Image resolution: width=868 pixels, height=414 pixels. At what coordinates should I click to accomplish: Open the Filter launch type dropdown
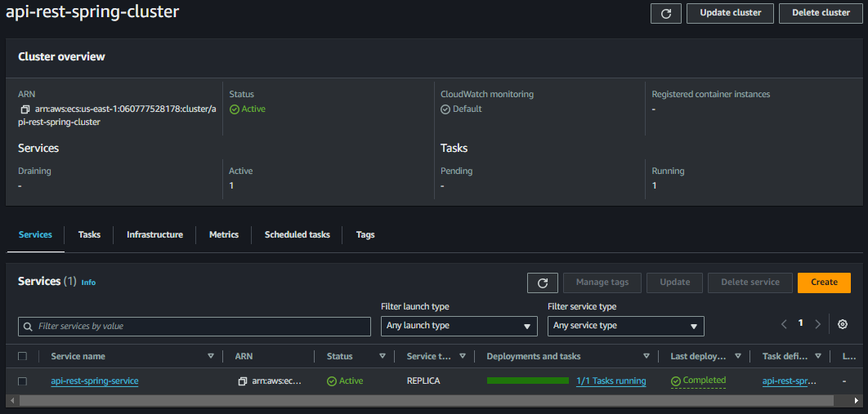point(459,326)
